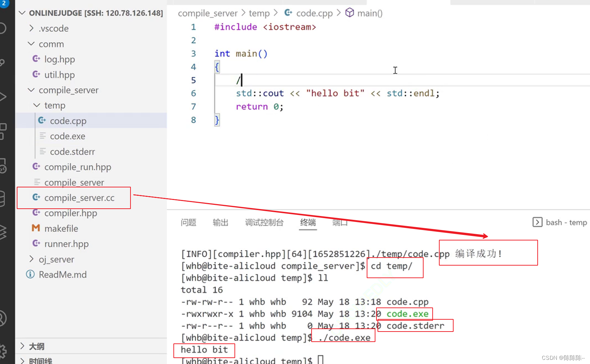Viewport: 590px width, 364px height.
Task: Open Extensions view in activity bar
Action: 3,131
